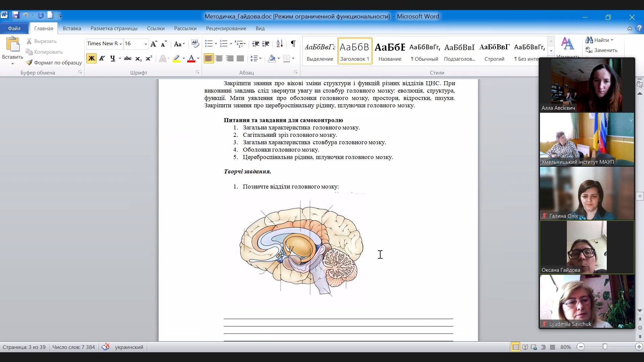Apply strikethrough formatting icon

(128, 58)
